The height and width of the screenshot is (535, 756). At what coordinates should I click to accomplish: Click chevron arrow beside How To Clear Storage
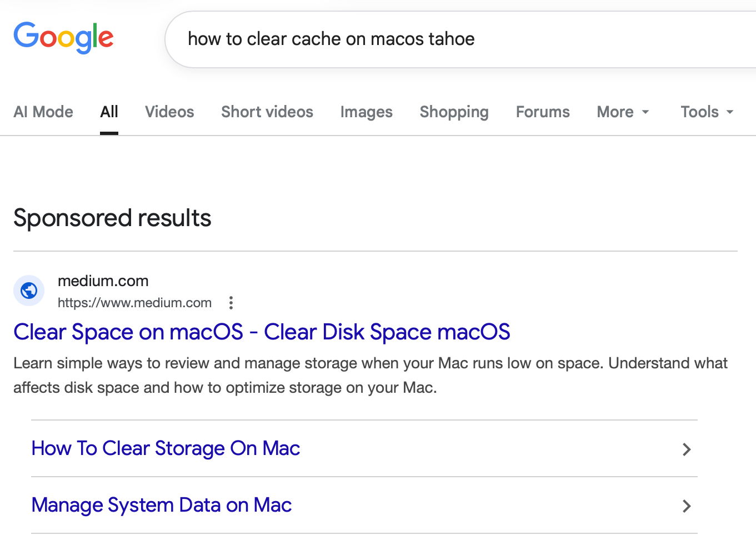click(687, 449)
